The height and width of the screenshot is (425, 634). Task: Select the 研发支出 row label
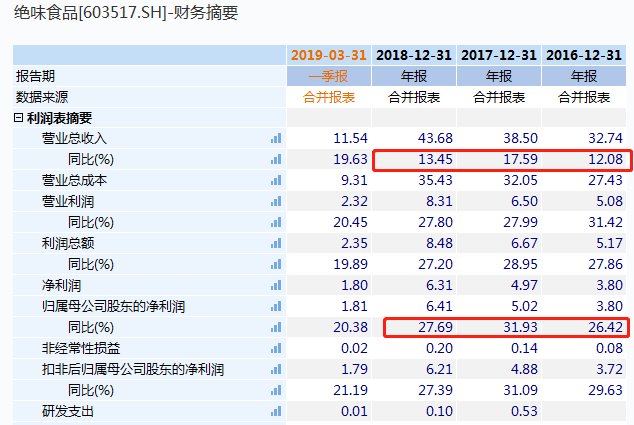tap(68, 412)
